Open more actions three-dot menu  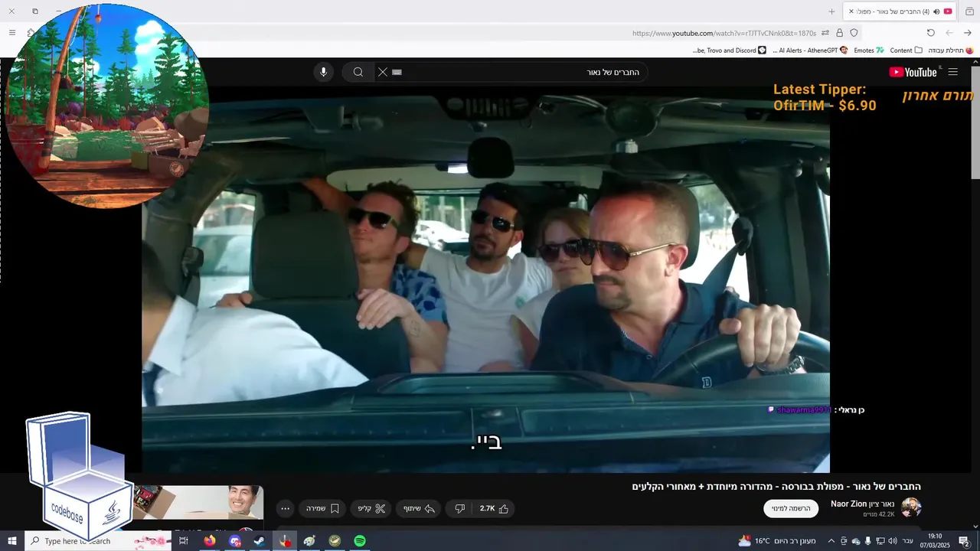[x=285, y=508]
